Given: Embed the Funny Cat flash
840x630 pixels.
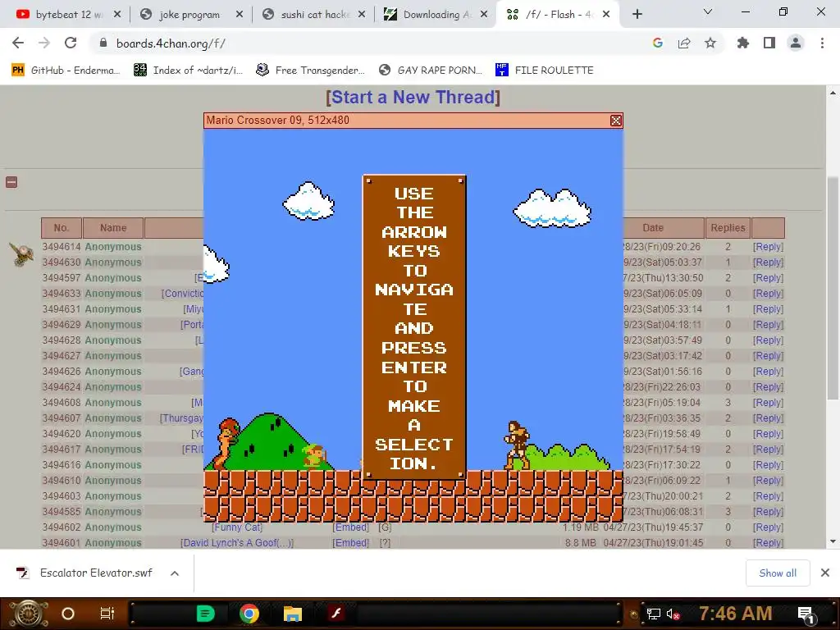Looking at the screenshot, I should point(351,527).
